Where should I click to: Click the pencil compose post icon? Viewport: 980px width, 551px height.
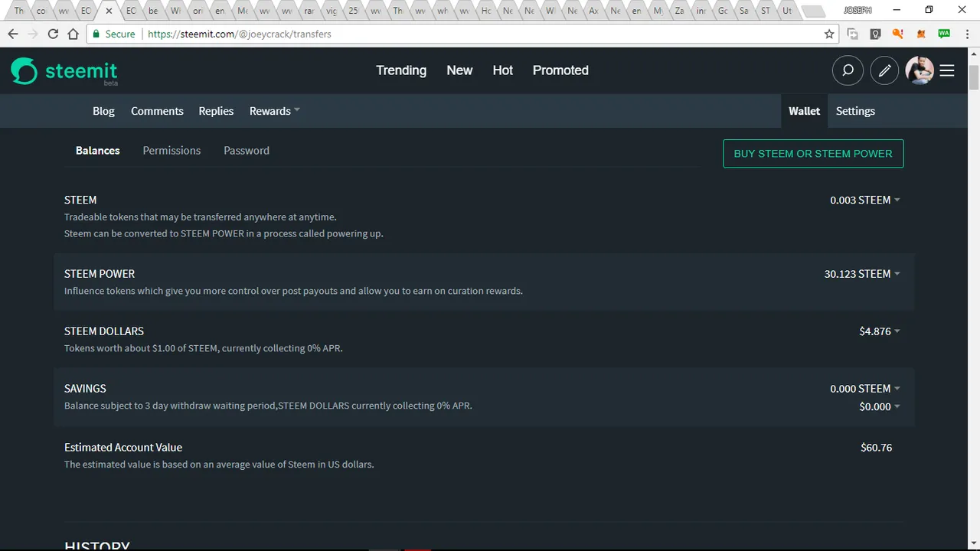point(884,70)
